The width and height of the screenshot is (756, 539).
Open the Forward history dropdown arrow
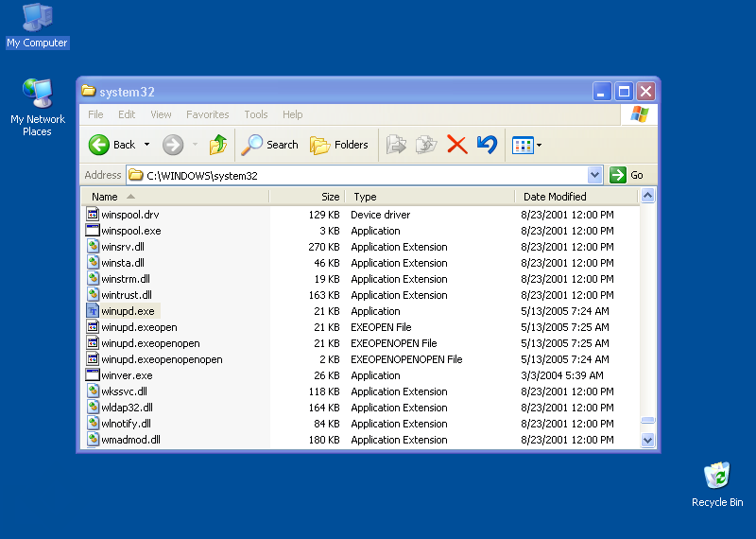pyautogui.click(x=196, y=145)
